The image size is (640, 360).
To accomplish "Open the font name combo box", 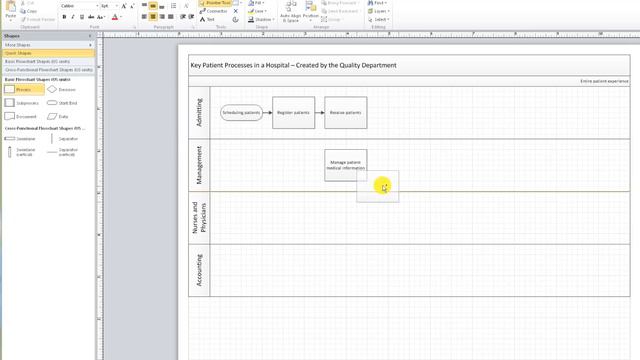I will [79, 6].
